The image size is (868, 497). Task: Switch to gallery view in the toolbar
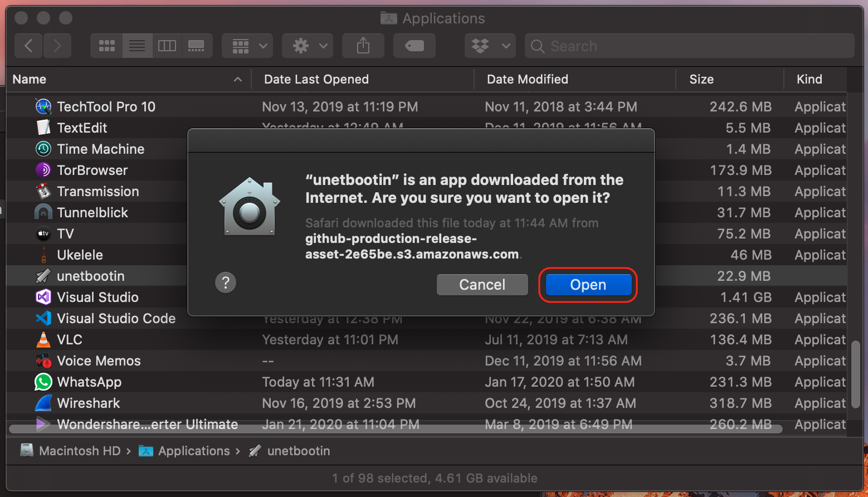[197, 46]
